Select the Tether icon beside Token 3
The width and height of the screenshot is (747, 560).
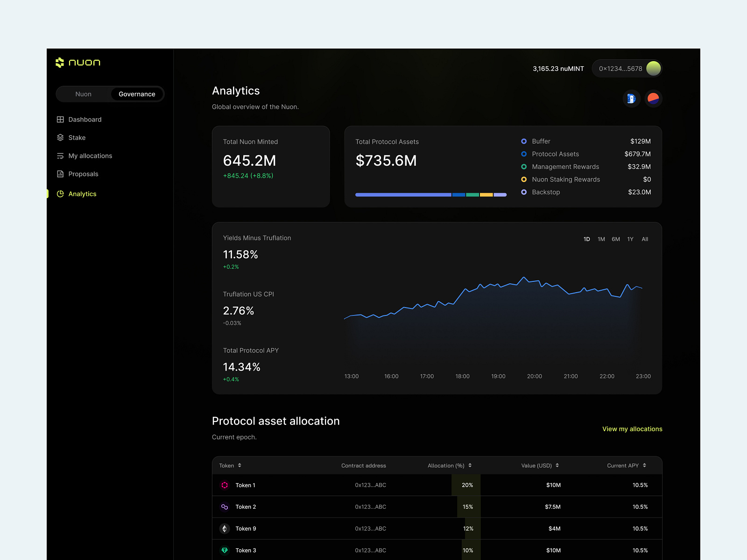pyautogui.click(x=225, y=550)
